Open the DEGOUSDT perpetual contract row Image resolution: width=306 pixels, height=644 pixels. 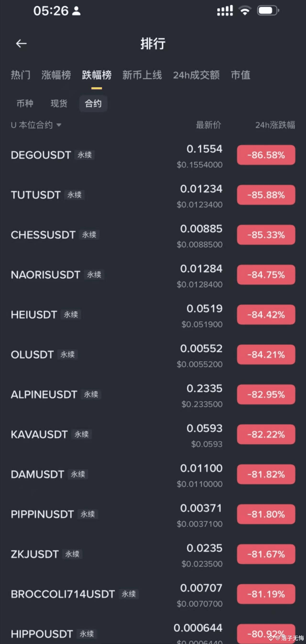41,155
